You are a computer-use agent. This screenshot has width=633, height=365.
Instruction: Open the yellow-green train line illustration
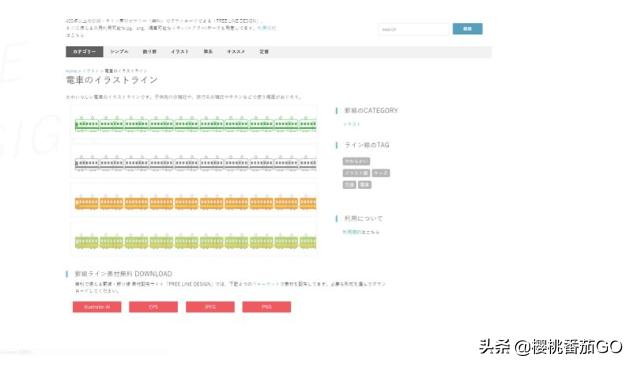click(194, 241)
